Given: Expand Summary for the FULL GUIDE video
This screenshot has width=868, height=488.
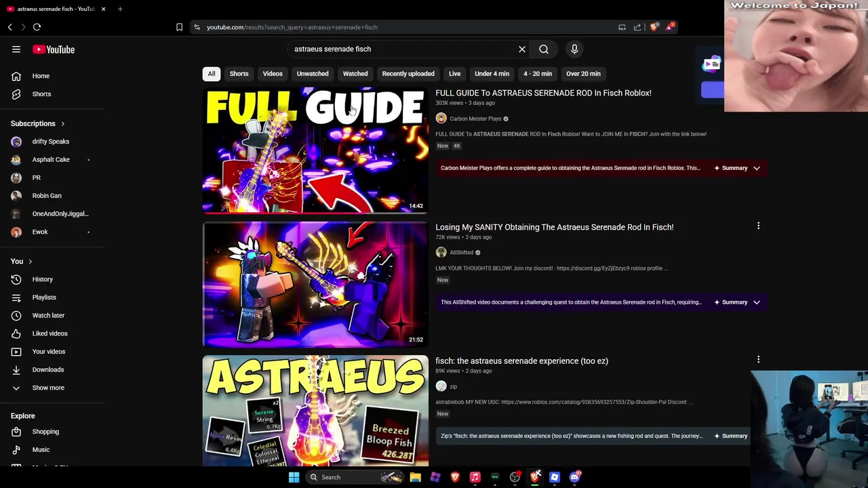Looking at the screenshot, I should pyautogui.click(x=737, y=168).
